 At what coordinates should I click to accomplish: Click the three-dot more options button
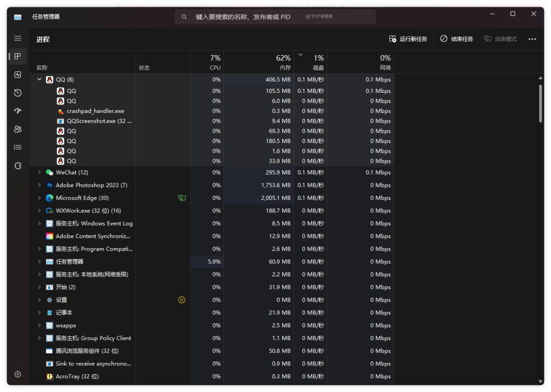point(532,39)
